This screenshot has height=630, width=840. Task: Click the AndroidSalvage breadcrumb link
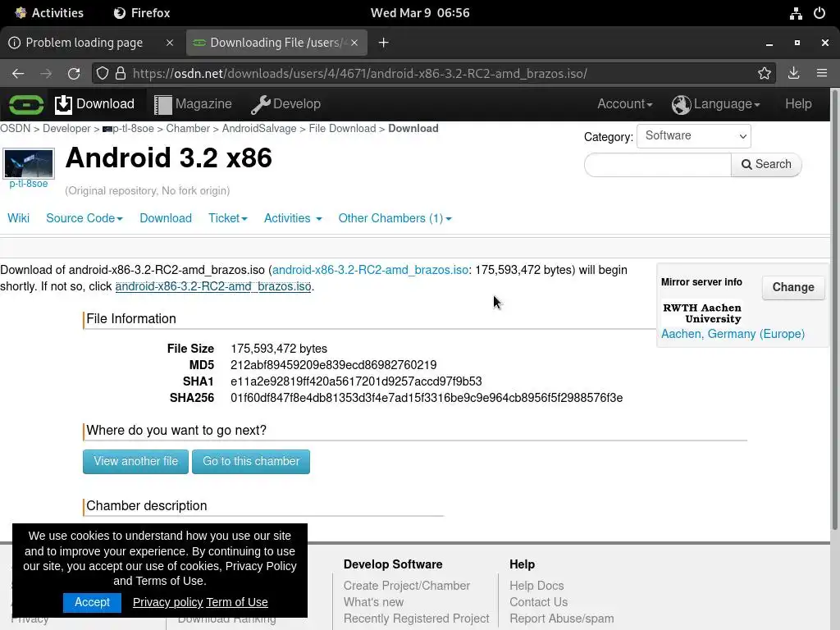click(x=259, y=129)
